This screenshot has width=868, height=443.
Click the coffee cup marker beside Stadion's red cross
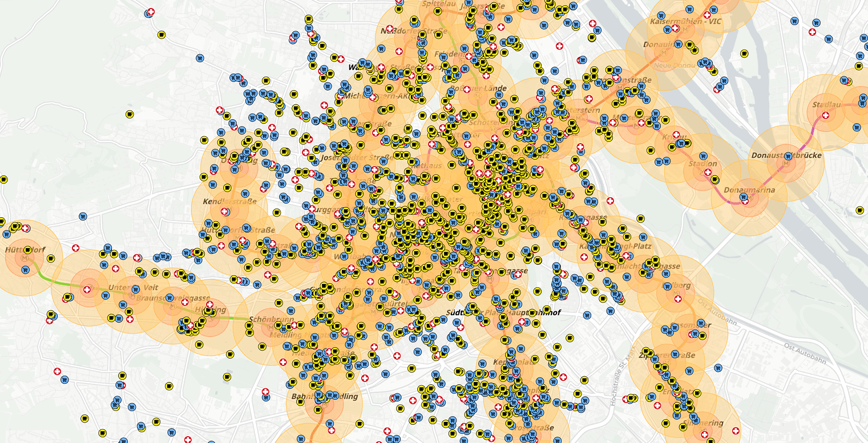(x=715, y=180)
